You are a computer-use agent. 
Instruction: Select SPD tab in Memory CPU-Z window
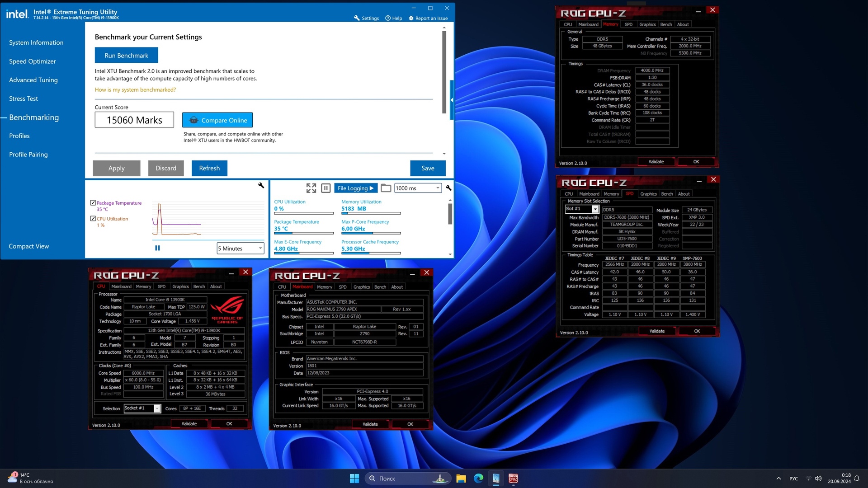click(x=628, y=24)
